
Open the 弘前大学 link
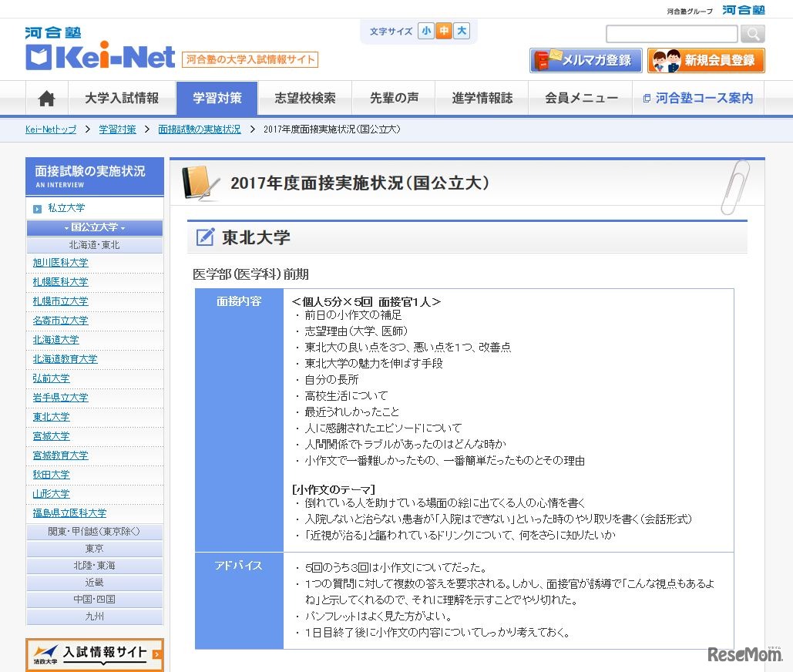[51, 378]
